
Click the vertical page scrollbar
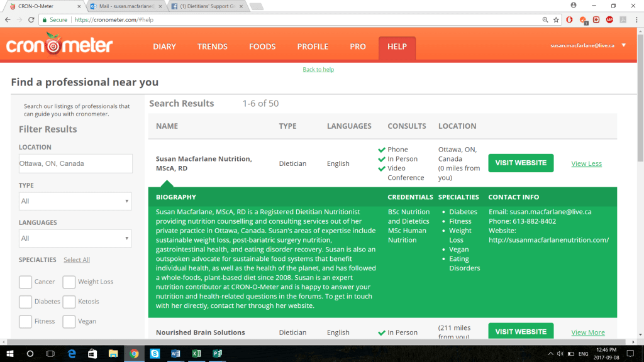[x=640, y=97]
